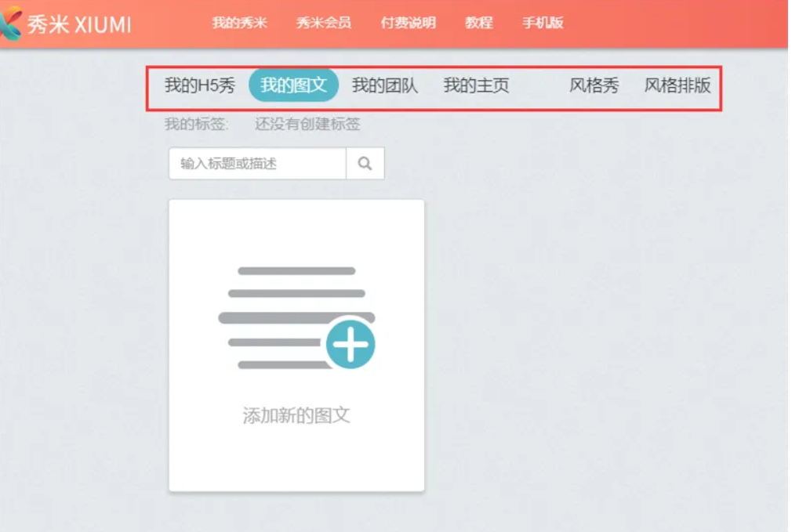
Task: Switch to 我的主页 tab
Action: (477, 85)
